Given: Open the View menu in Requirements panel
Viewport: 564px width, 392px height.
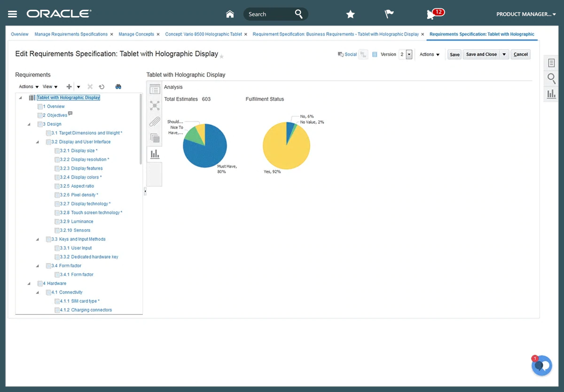Looking at the screenshot, I should point(50,86).
